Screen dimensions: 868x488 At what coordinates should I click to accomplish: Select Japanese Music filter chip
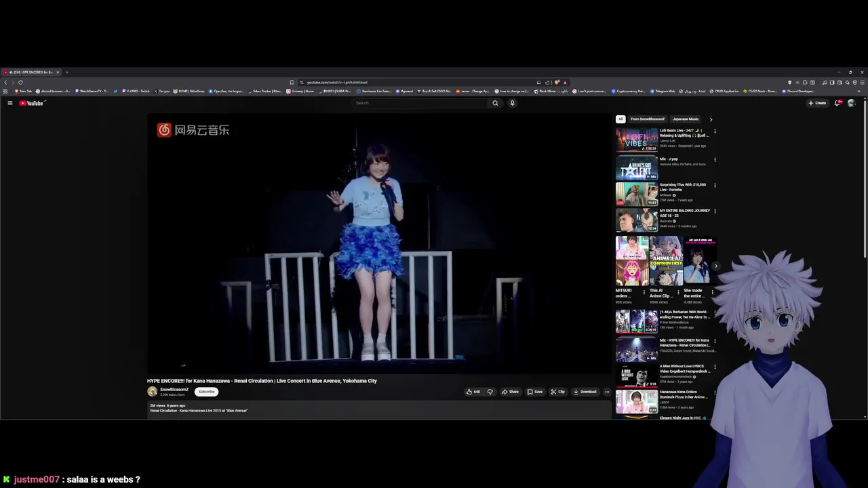(686, 119)
